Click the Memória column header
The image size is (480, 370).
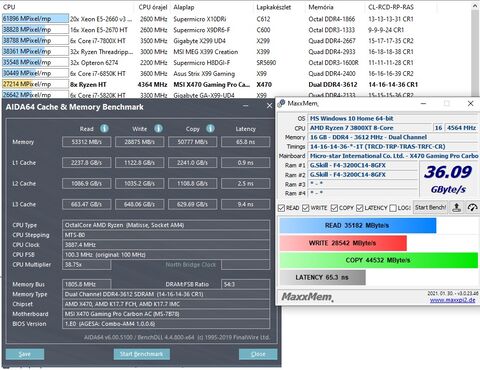321,7
